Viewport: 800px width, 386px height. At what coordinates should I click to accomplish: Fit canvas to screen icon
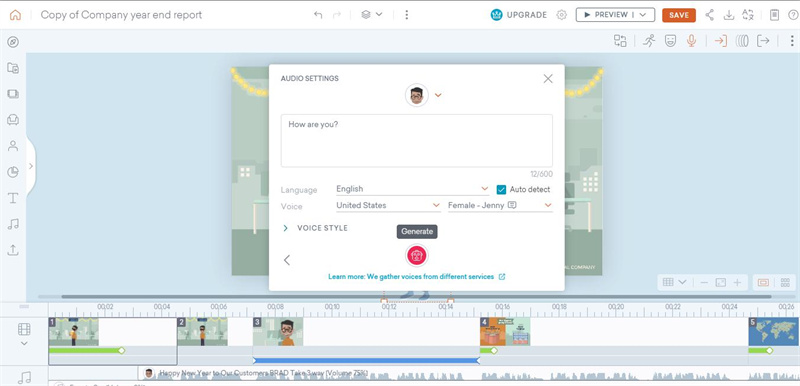pyautogui.click(x=720, y=282)
